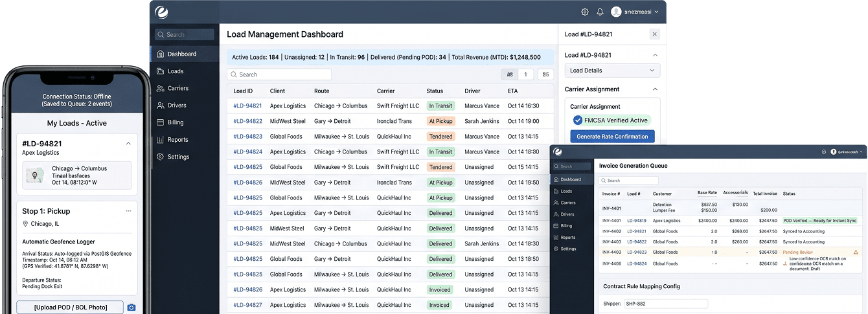Image resolution: width=868 pixels, height=314 pixels.
Task: Open the Load Details dropdown
Action: point(612,71)
